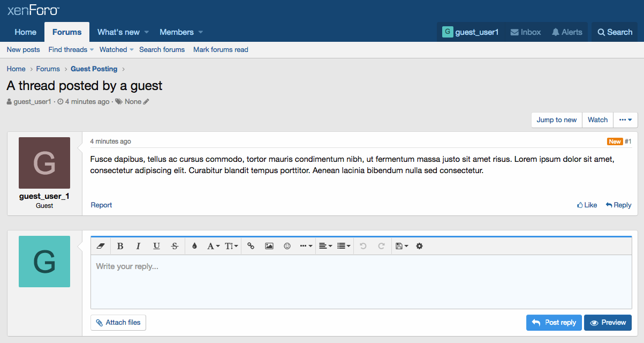The height and width of the screenshot is (343, 644).
Task: Click the Attach files button
Action: tap(118, 323)
